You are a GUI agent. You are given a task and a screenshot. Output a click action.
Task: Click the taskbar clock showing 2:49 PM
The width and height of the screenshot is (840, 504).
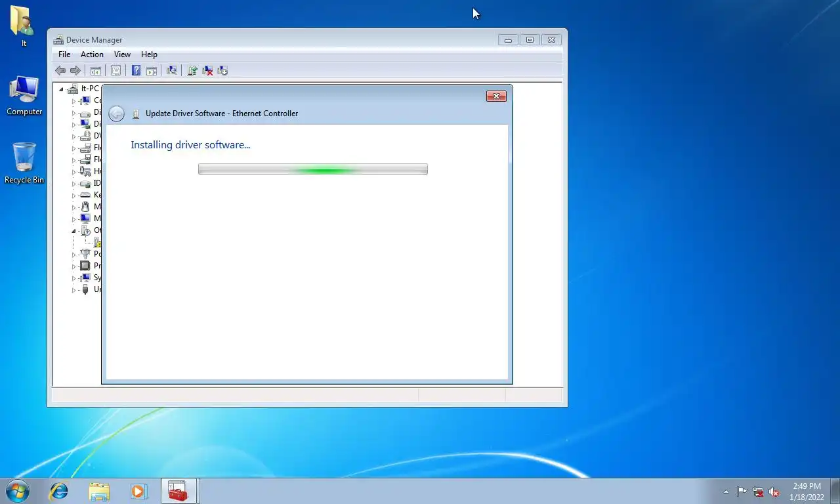tap(807, 492)
